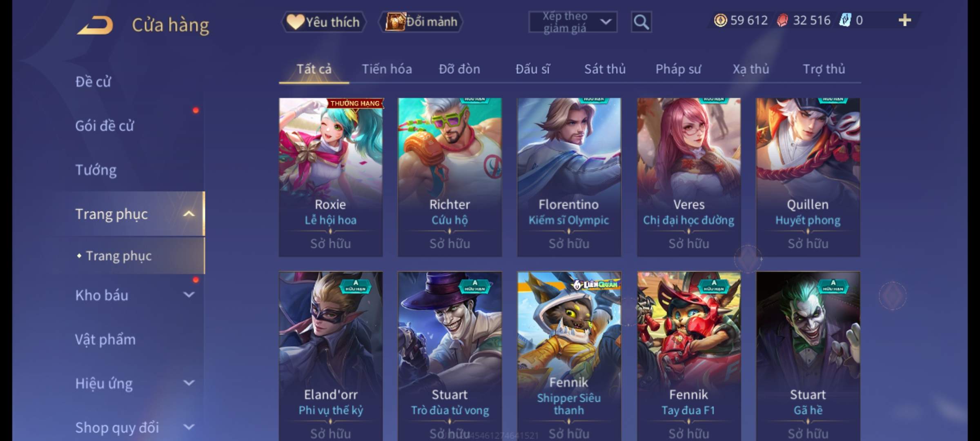The width and height of the screenshot is (980, 441).
Task: Collapse the Trang phục sidebar section
Action: tap(189, 214)
